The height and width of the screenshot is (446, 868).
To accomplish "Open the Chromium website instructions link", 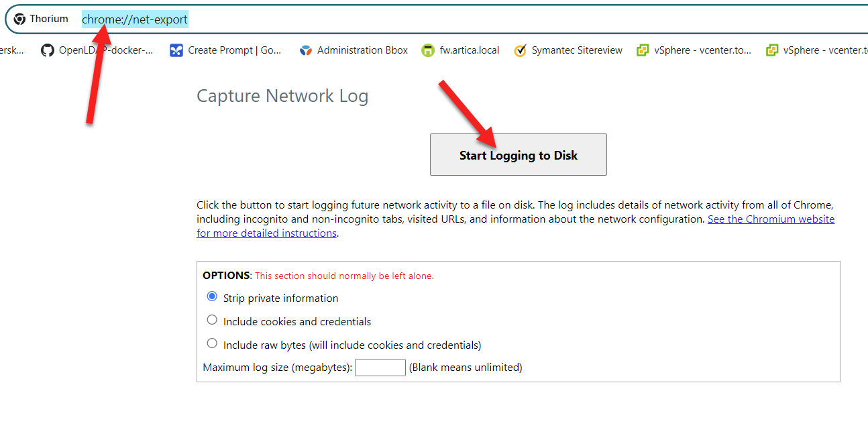I will [771, 219].
